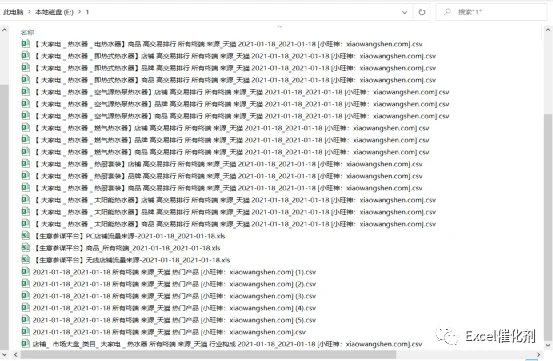Select the 即热式热水器 品牌 高交易排行 file name
553x361 pixels.
coord(235,68)
